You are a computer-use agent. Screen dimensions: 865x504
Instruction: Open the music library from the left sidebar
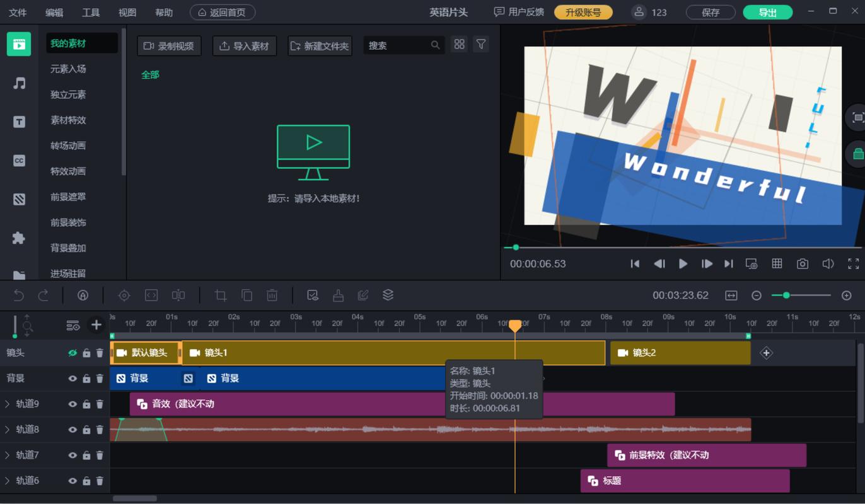tap(17, 82)
